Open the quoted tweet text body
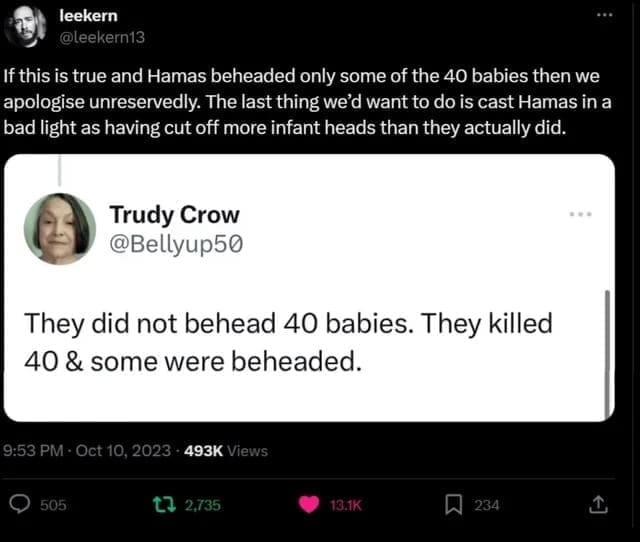The image size is (640, 542). [x=289, y=342]
